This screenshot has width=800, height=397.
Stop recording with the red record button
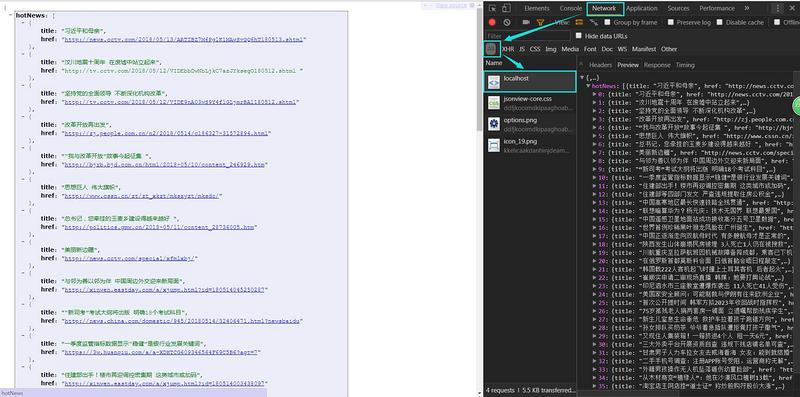492,22
